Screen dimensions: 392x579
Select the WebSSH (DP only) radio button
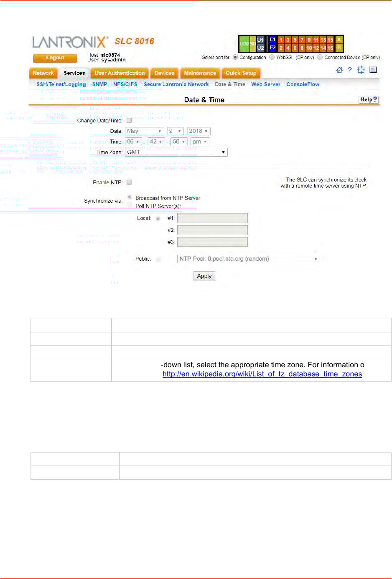[x=272, y=58]
